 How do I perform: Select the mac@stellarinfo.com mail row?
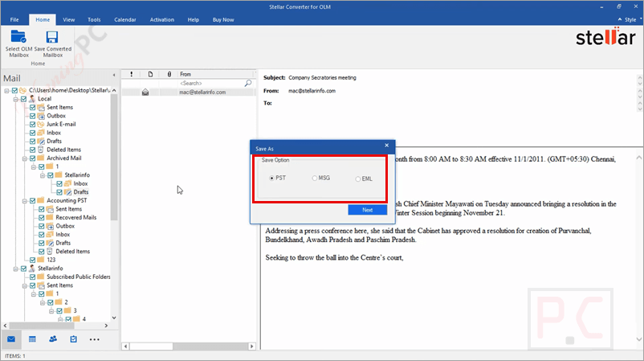coord(189,92)
